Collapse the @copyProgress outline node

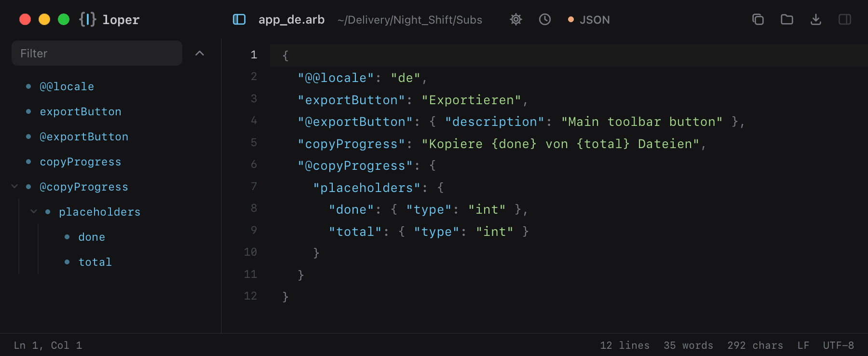tap(14, 186)
